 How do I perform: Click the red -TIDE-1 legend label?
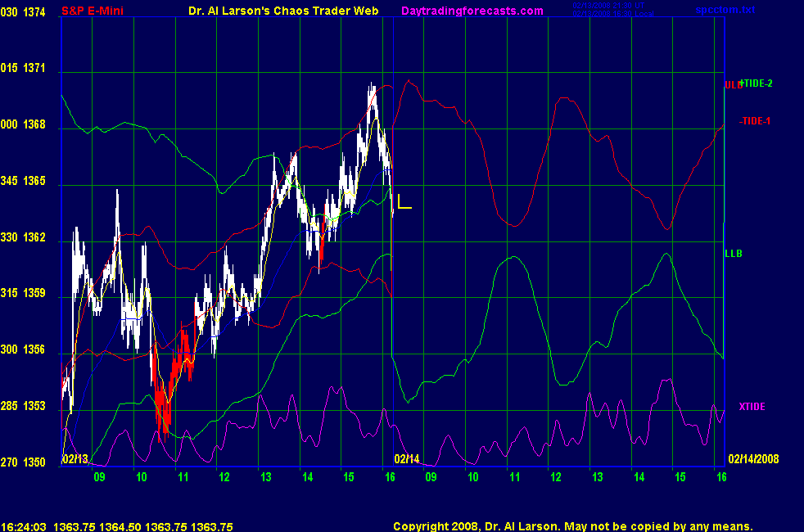(x=755, y=121)
